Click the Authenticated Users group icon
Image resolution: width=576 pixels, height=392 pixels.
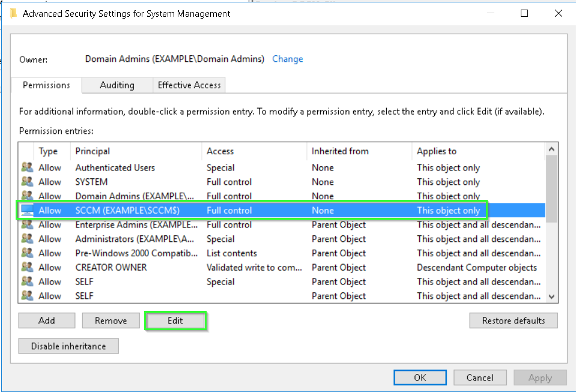click(x=27, y=167)
